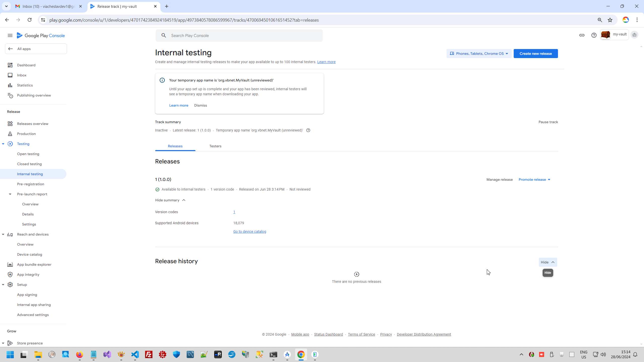Open the Go to device catalog link
Image resolution: width=644 pixels, height=362 pixels.
[x=250, y=232]
